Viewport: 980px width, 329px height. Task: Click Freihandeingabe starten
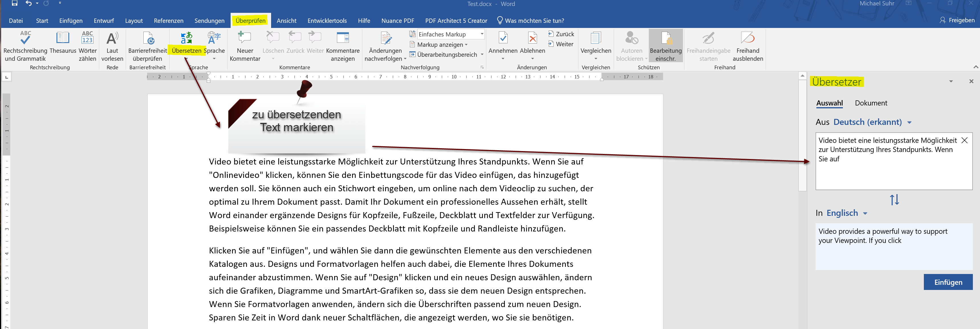point(708,46)
